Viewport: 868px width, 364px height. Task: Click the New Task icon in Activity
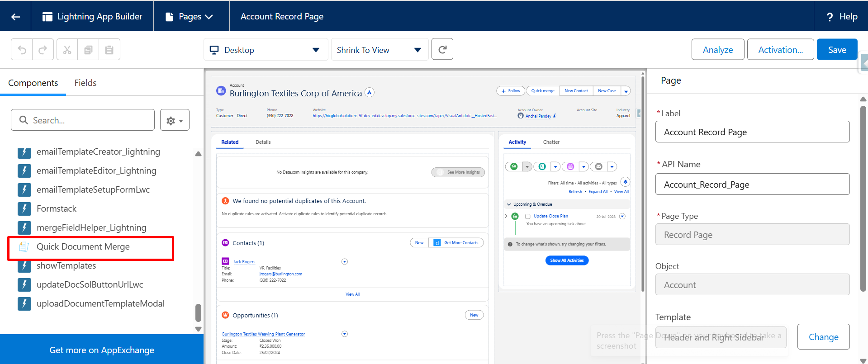pos(514,167)
